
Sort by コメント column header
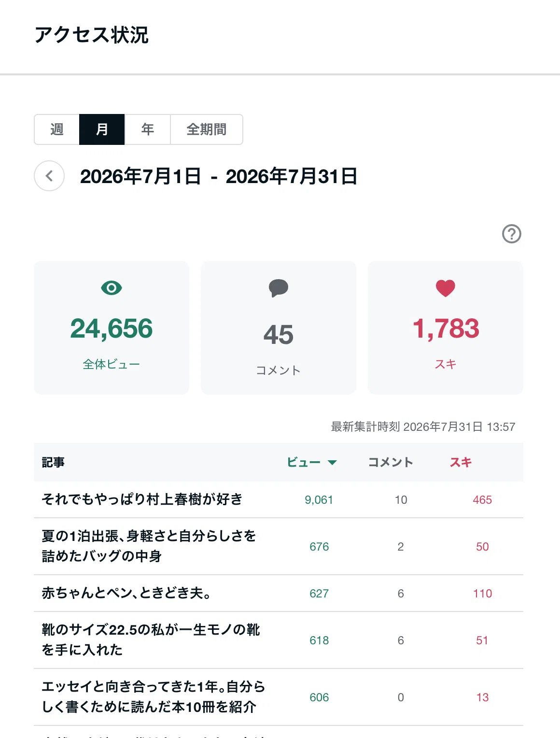click(391, 462)
